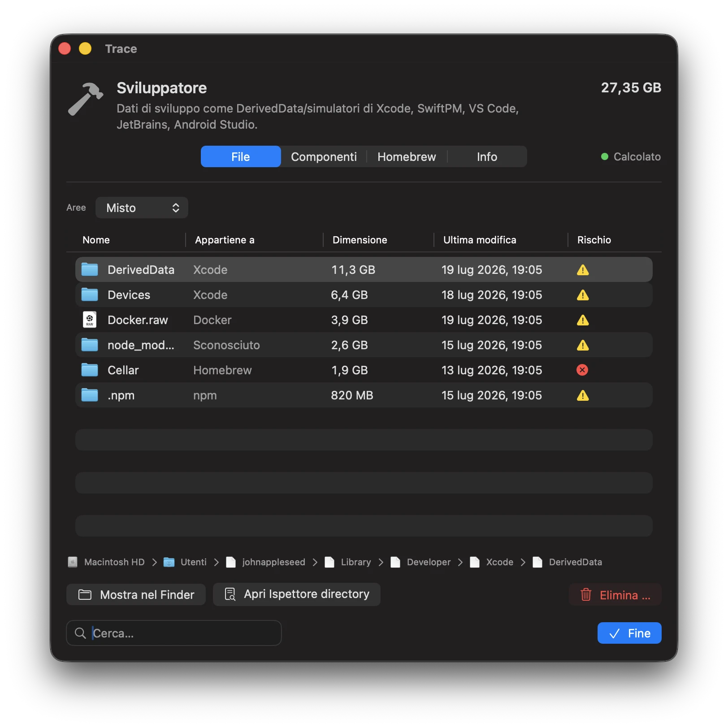Screen dimensions: 728x728
Task: Switch to the Componenti tab
Action: (324, 156)
